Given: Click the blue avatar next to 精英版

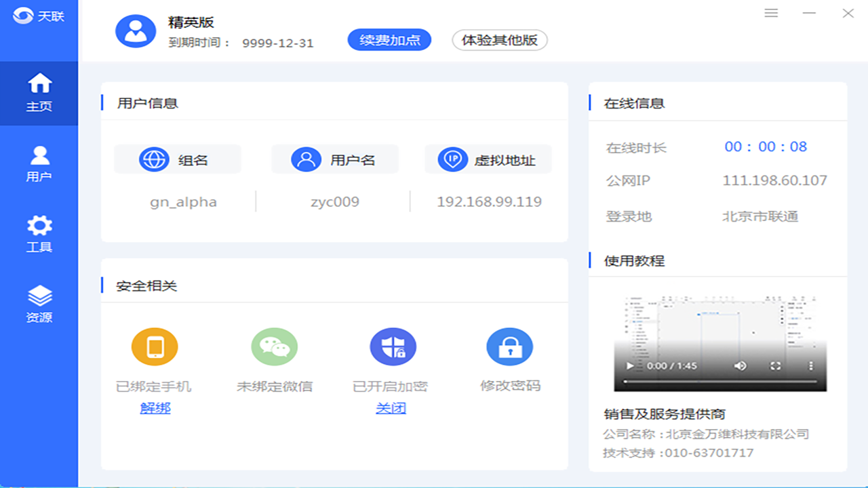Looking at the screenshot, I should tap(135, 31).
